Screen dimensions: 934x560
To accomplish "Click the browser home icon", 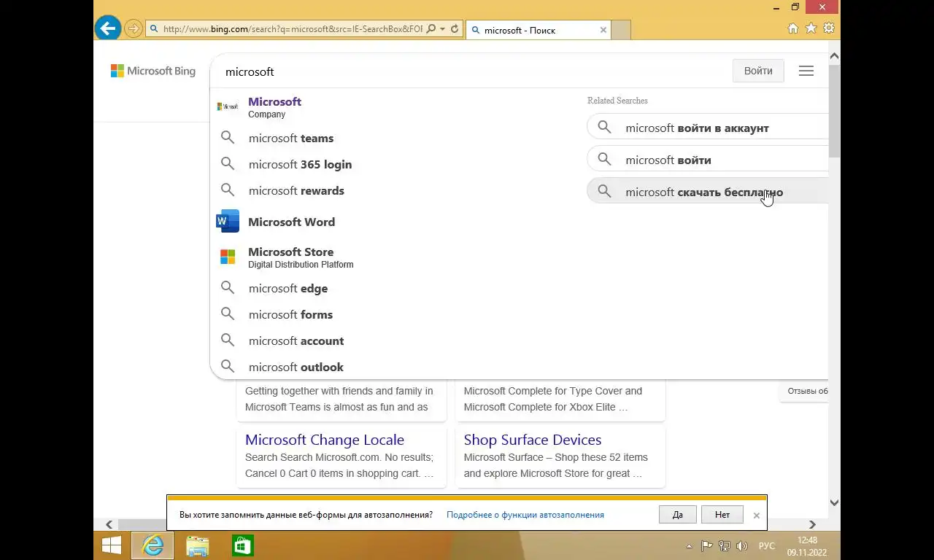I will (793, 28).
